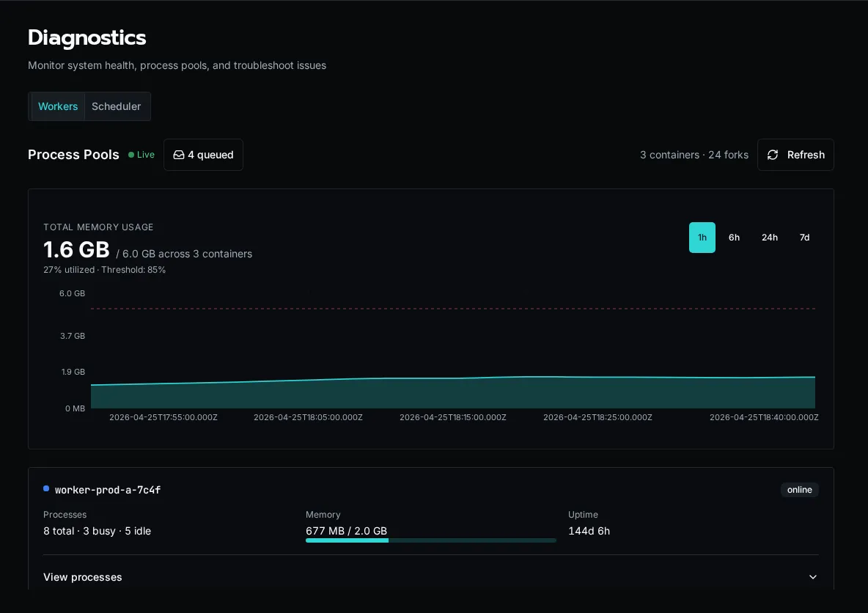Select the 7d time range
This screenshot has height=613, width=868.
pyautogui.click(x=804, y=238)
